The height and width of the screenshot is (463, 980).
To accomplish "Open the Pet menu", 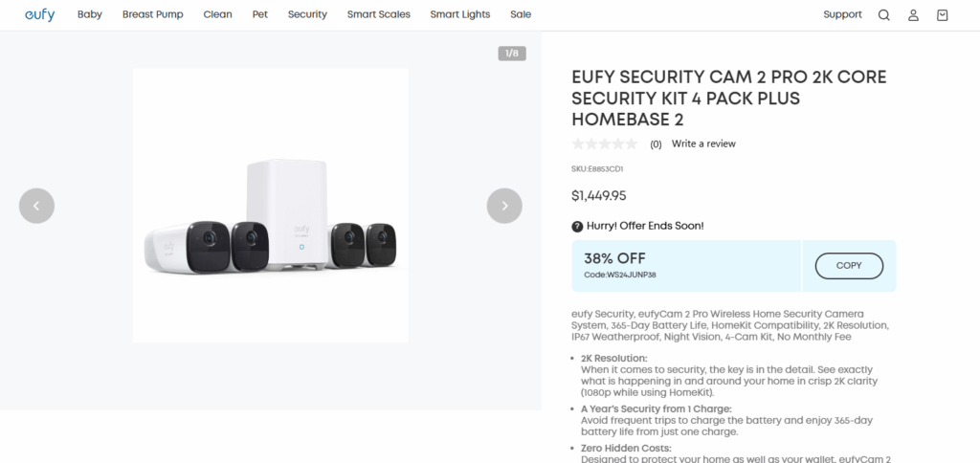I will (259, 14).
